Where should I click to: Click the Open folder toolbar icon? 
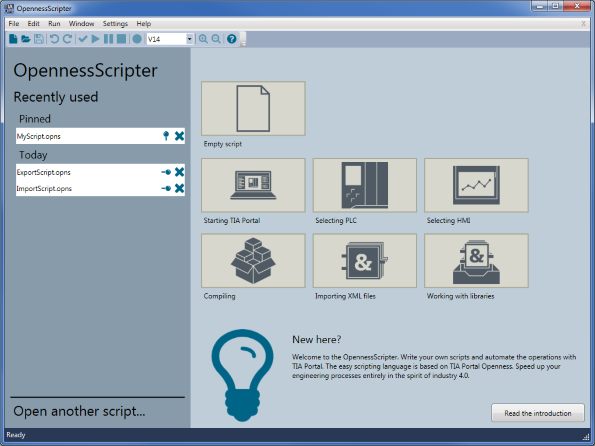coord(25,39)
